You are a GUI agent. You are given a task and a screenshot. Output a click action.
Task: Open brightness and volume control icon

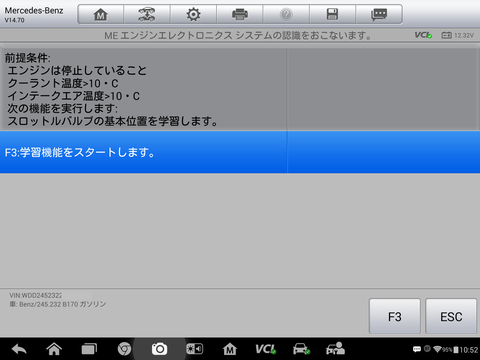click(194, 349)
